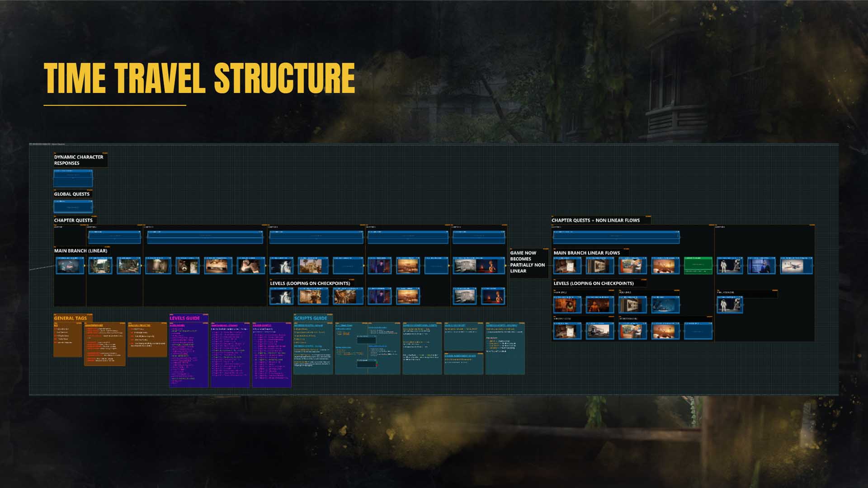
Task: Click the General Tags orange heading
Action: pos(71,318)
